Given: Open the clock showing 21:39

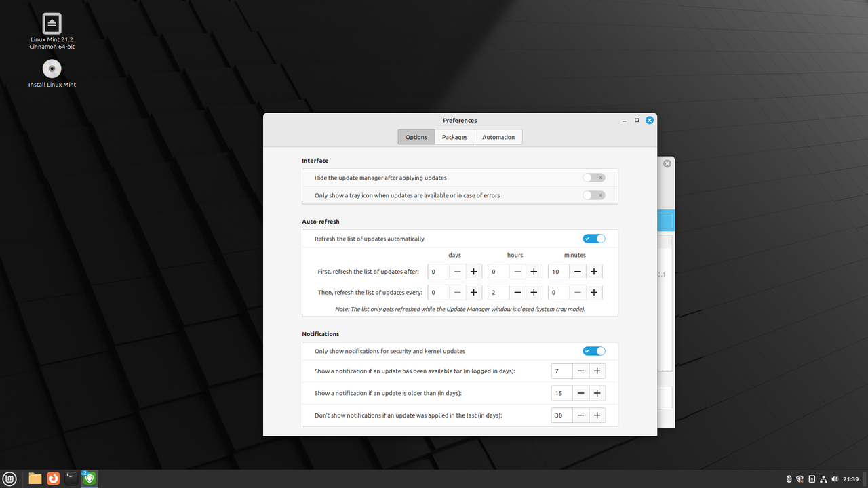Looking at the screenshot, I should (852, 479).
